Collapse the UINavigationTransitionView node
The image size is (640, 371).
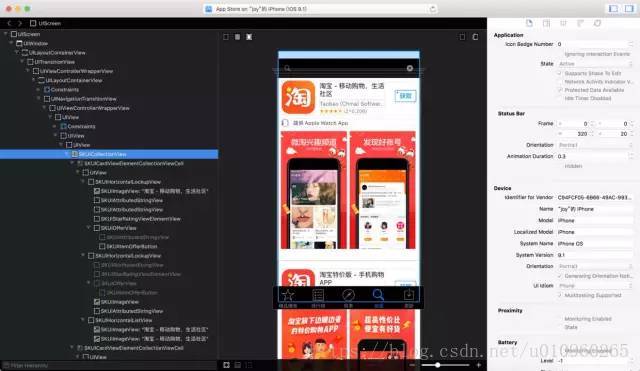point(39,99)
